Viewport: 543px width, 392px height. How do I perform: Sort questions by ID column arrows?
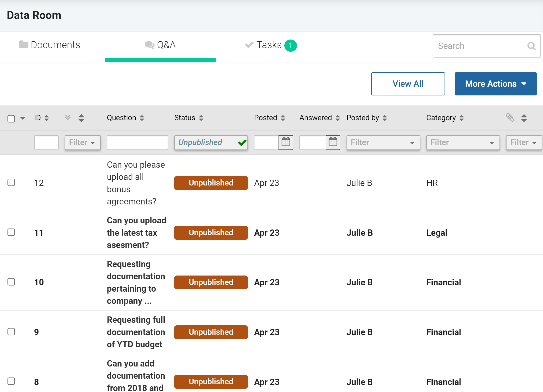47,118
